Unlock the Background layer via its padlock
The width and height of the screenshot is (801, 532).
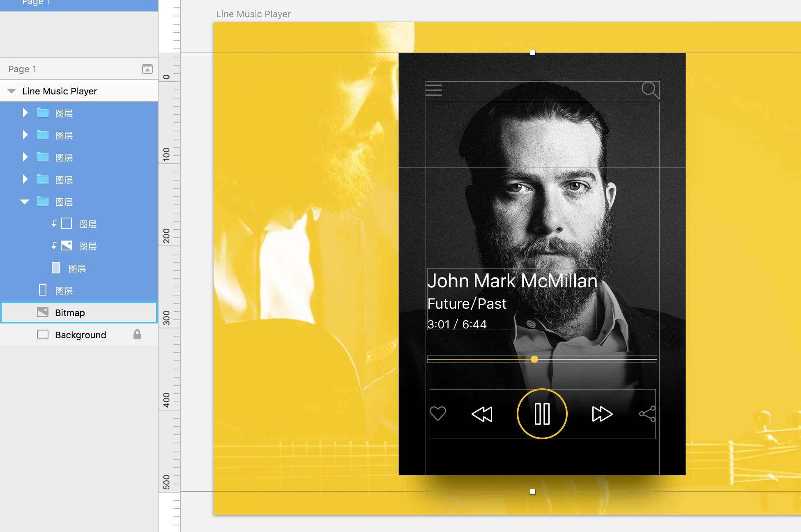tap(137, 335)
